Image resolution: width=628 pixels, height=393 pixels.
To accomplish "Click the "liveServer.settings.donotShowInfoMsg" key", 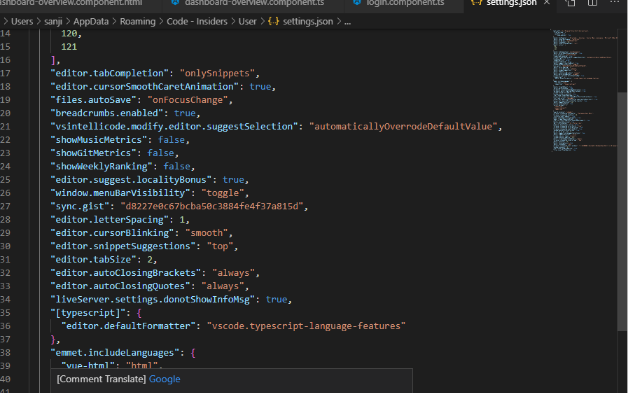I will (153, 299).
